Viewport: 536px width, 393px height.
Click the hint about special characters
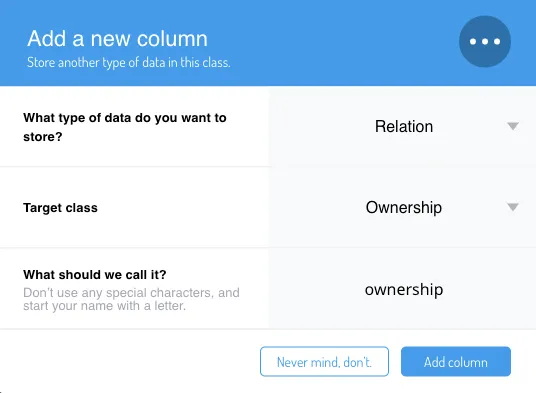(131, 299)
